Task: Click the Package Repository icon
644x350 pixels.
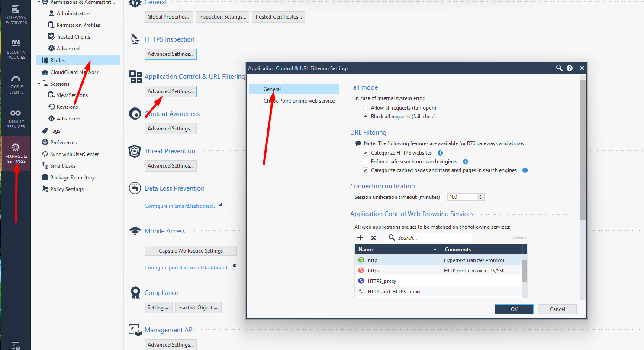Action: pyautogui.click(x=45, y=178)
